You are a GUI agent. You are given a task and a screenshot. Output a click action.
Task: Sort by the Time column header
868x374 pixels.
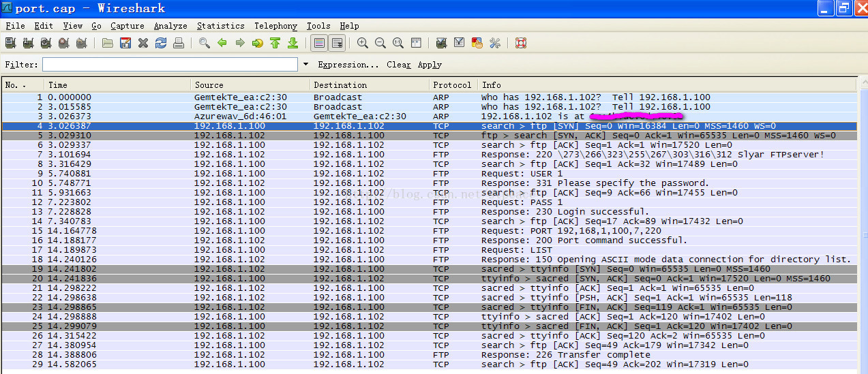(117, 85)
